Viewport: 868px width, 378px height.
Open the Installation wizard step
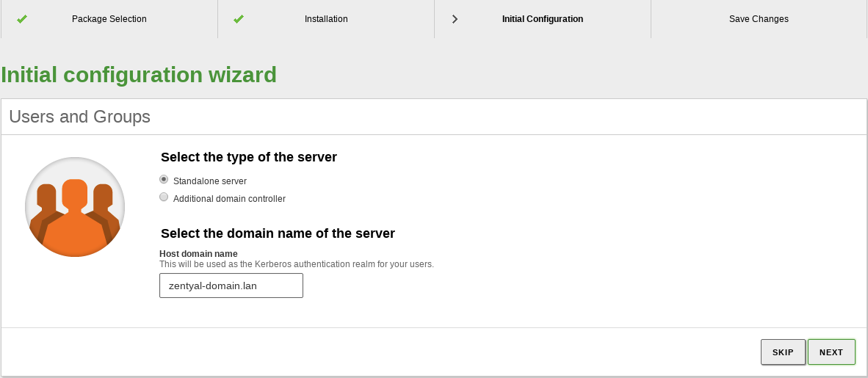pyautogui.click(x=326, y=19)
